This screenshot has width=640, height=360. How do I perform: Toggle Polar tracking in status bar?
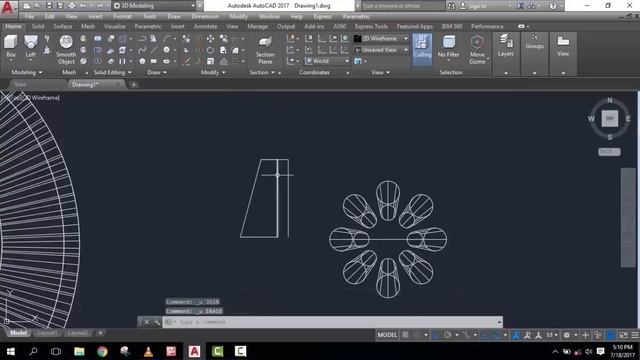click(448, 335)
